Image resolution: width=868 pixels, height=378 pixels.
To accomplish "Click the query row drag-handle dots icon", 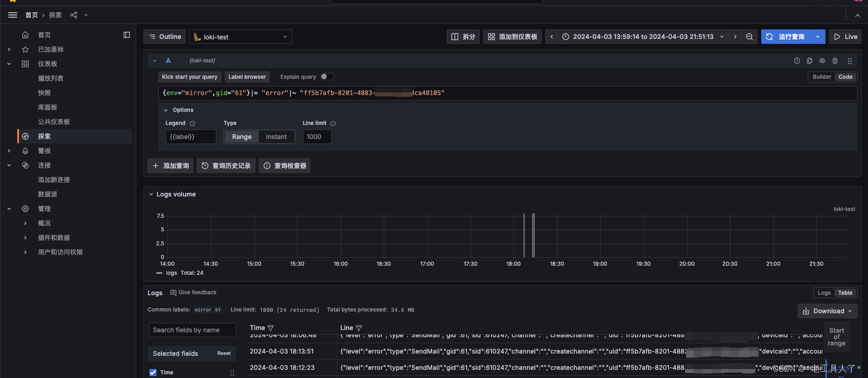I will pos(849,61).
